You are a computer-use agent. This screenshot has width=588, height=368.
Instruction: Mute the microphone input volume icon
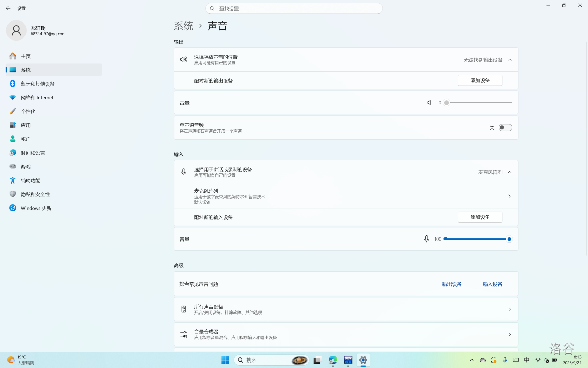(x=426, y=239)
